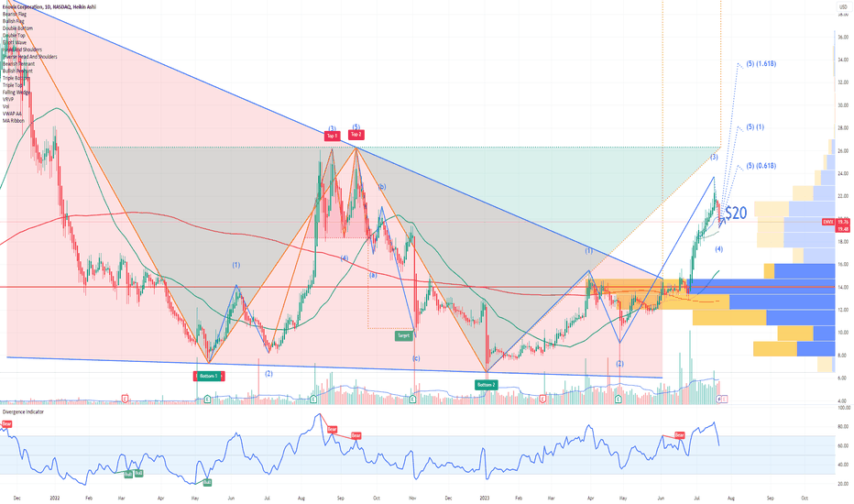
Task: Click the red Top 2 pattern label
Action: coord(356,134)
